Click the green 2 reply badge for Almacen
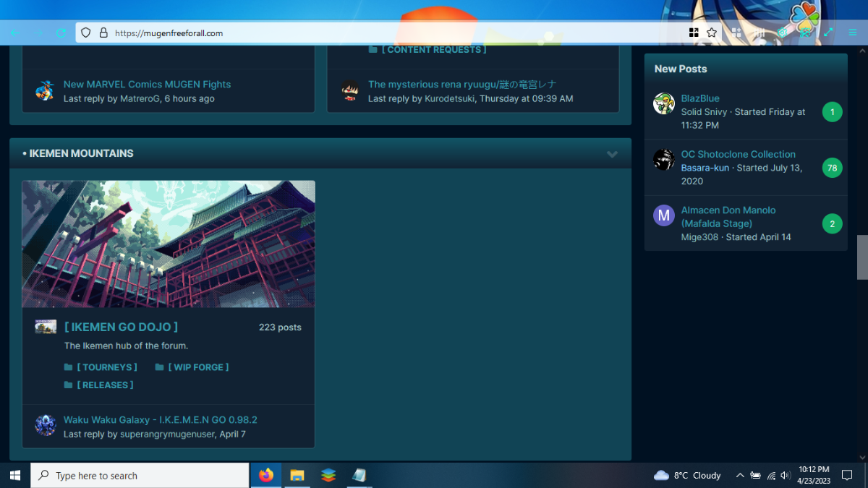The width and height of the screenshot is (868, 488). coord(832,224)
